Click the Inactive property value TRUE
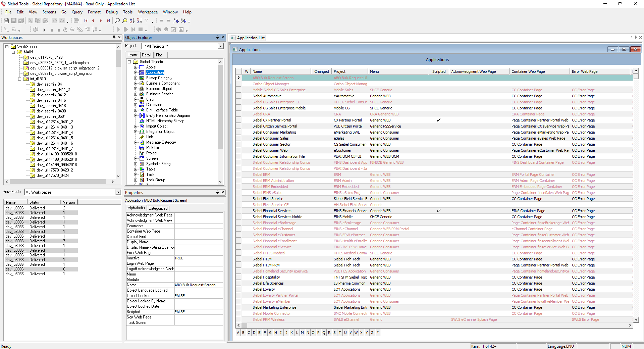 pyautogui.click(x=199, y=258)
